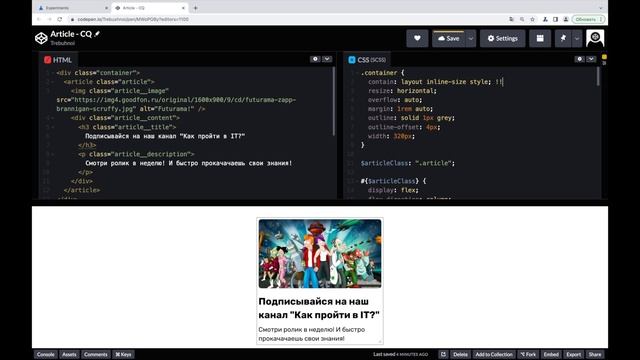The image size is (640, 360).
Task: Open pen Settings
Action: coord(502,38)
